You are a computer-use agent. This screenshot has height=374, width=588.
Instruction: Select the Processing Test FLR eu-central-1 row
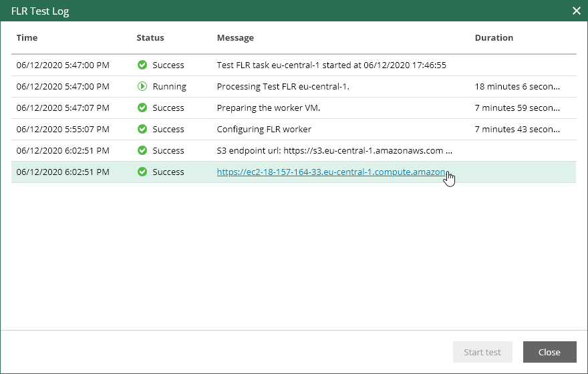pyautogui.click(x=283, y=86)
